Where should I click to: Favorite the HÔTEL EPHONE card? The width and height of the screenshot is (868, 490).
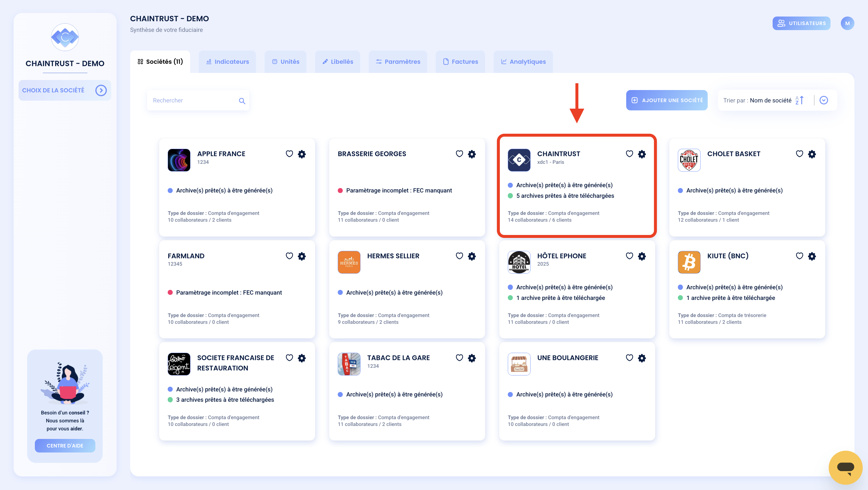click(629, 256)
